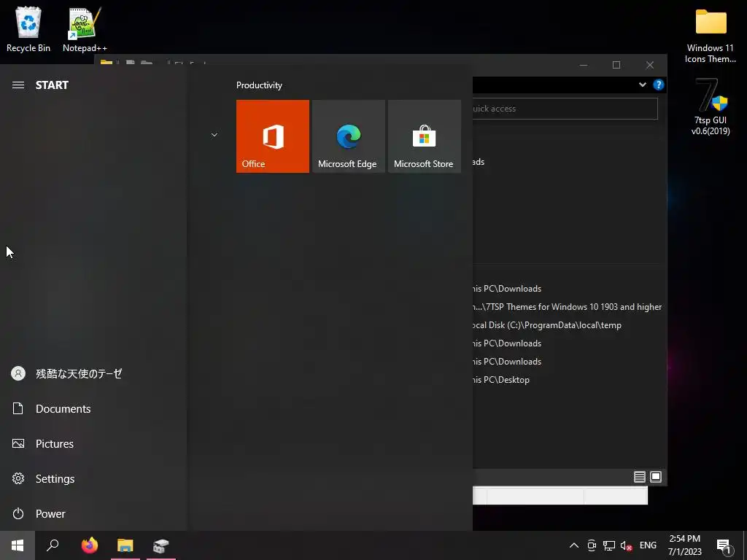The width and height of the screenshot is (747, 560).
Task: Open taskbar search magnifier
Action: click(53, 545)
